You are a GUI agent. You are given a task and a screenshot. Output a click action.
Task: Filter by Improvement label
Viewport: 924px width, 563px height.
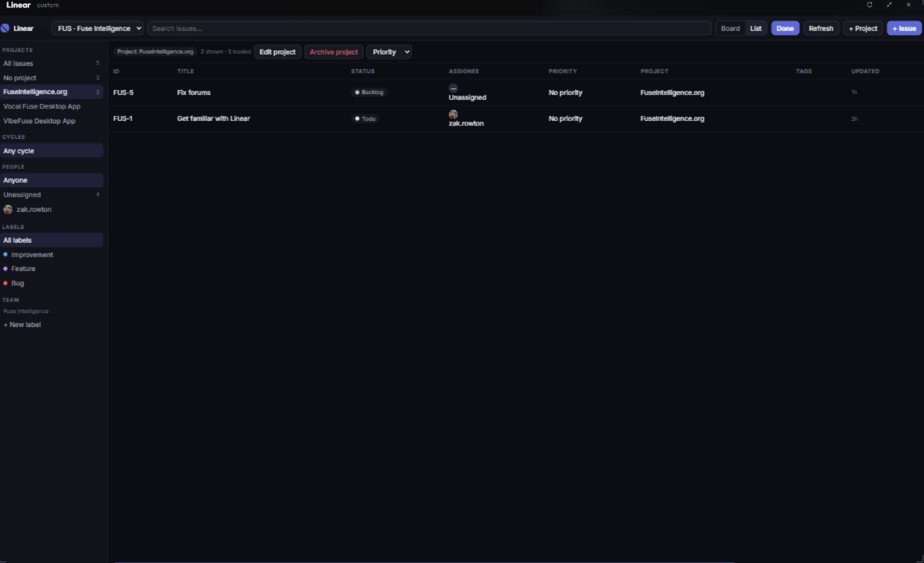[52, 255]
